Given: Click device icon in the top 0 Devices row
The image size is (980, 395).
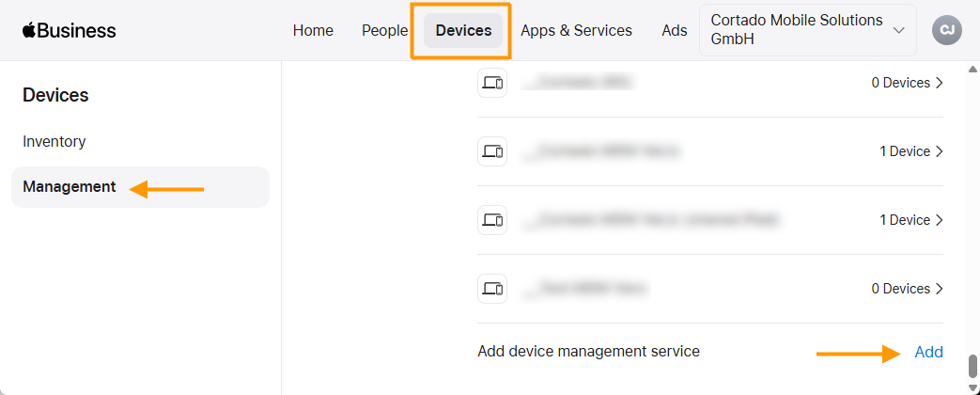Looking at the screenshot, I should coord(491,83).
